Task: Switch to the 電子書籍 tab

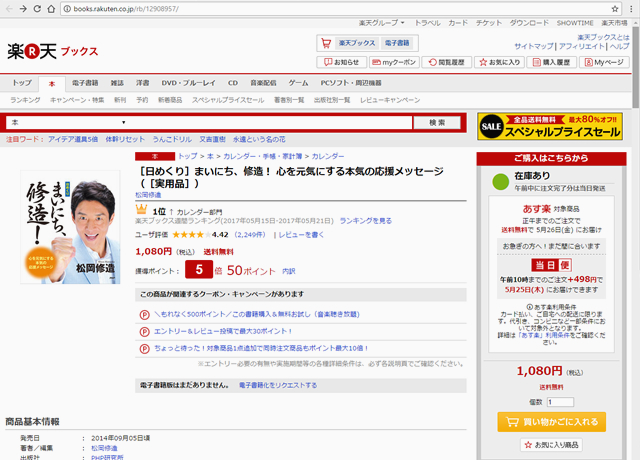Action: (85, 83)
